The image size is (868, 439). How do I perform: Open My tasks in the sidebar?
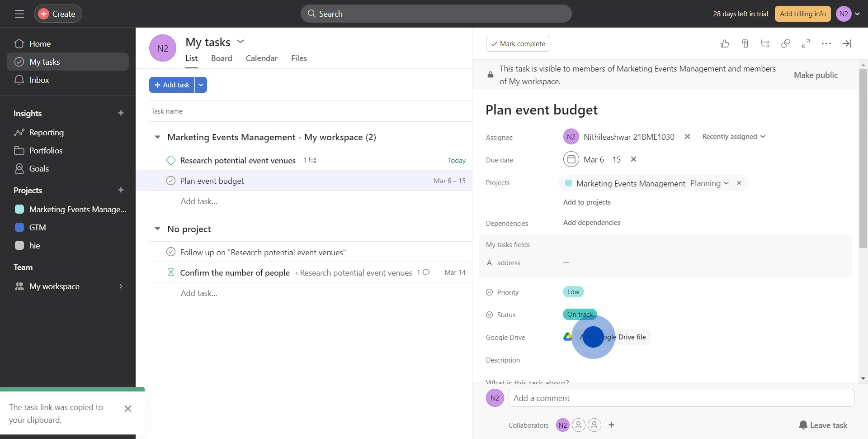pos(68,62)
